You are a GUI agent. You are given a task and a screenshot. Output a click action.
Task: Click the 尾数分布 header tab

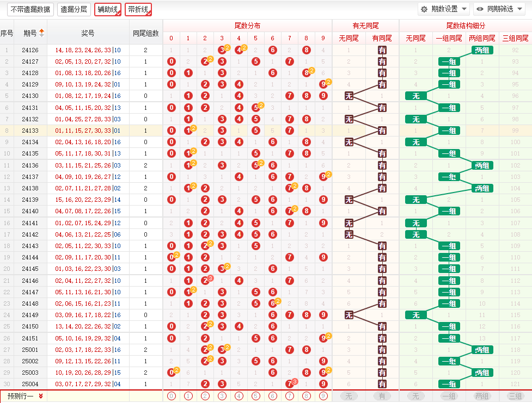tap(247, 26)
